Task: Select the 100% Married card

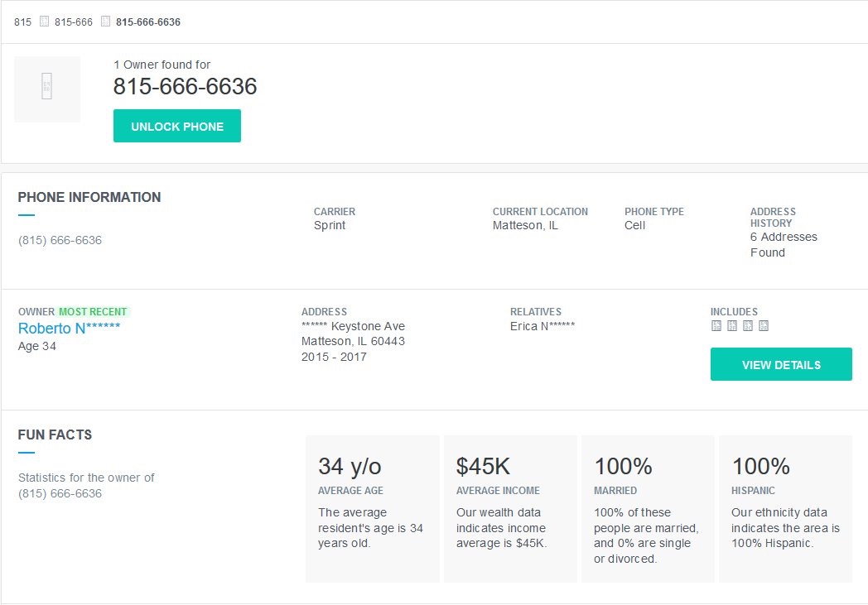Action: (x=648, y=509)
